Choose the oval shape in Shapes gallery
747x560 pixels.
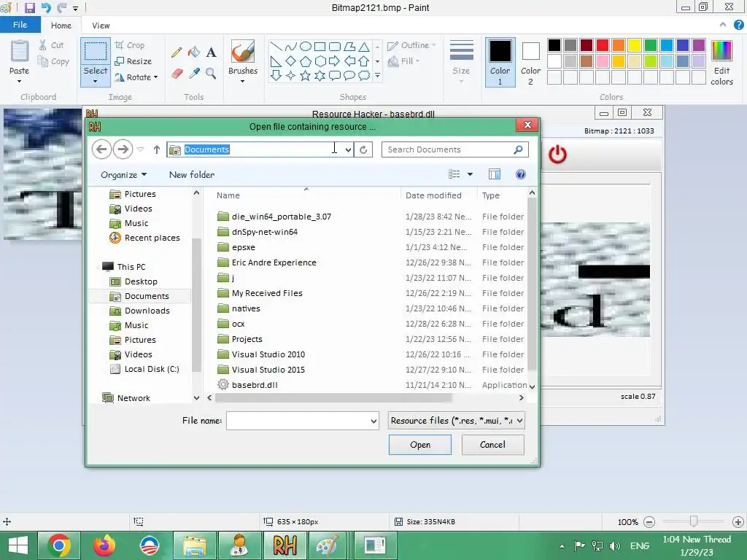[x=306, y=46]
